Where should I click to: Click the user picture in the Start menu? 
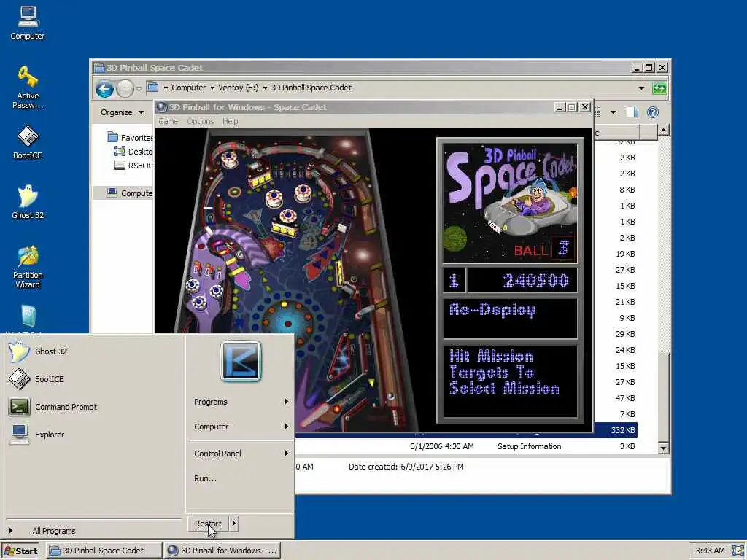click(241, 361)
